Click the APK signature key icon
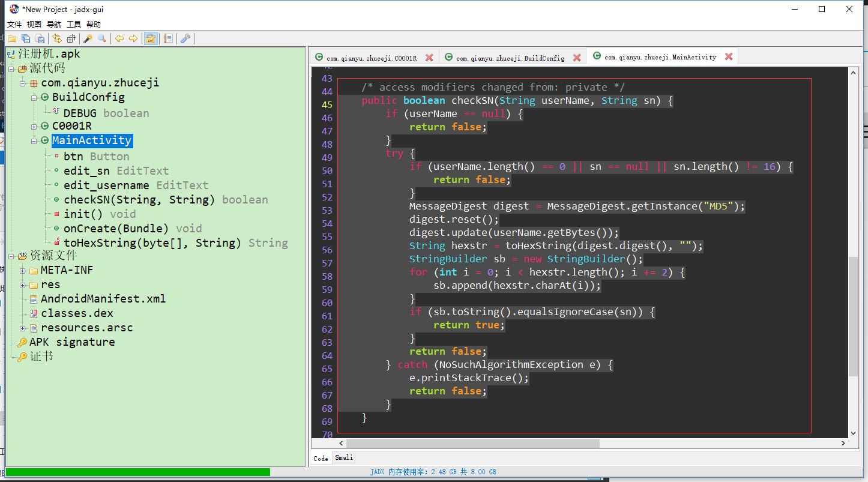868x482 pixels. click(x=22, y=342)
